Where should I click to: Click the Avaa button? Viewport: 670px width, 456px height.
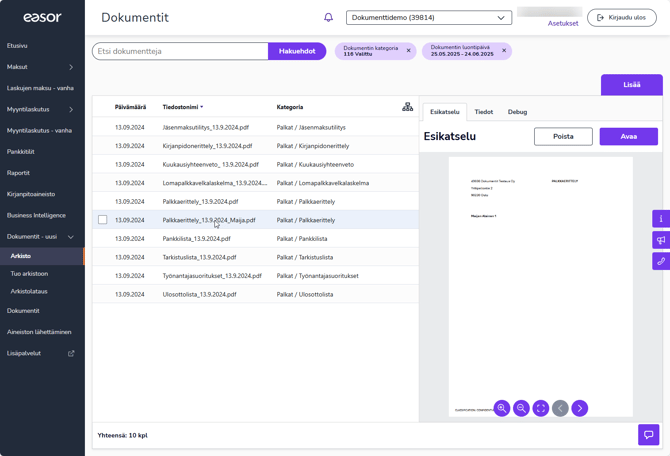628,137
